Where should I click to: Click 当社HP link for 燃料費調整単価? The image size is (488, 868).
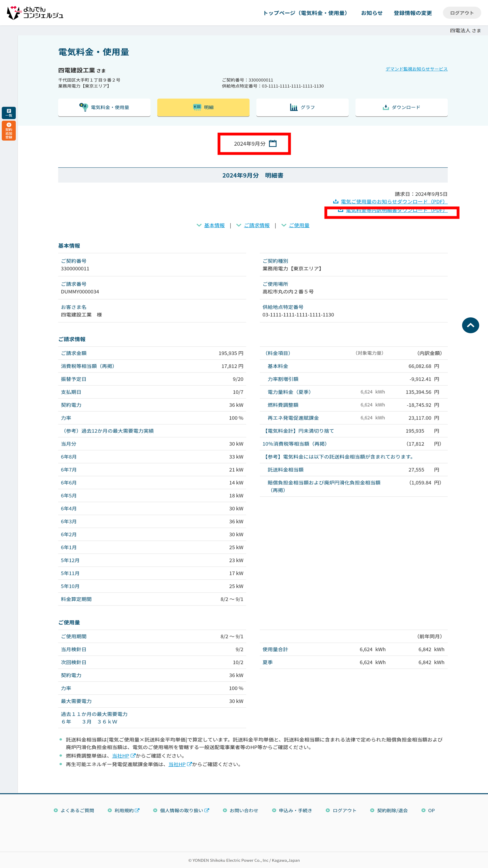click(121, 756)
